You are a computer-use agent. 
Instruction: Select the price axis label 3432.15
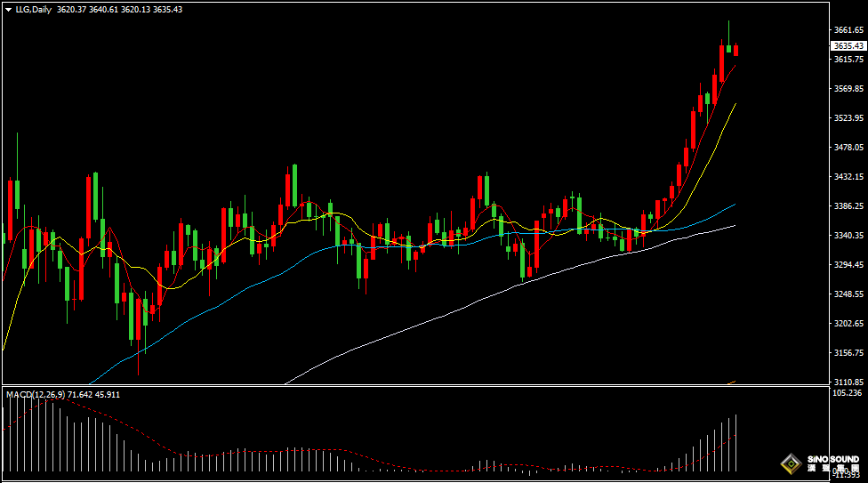pyautogui.click(x=848, y=177)
